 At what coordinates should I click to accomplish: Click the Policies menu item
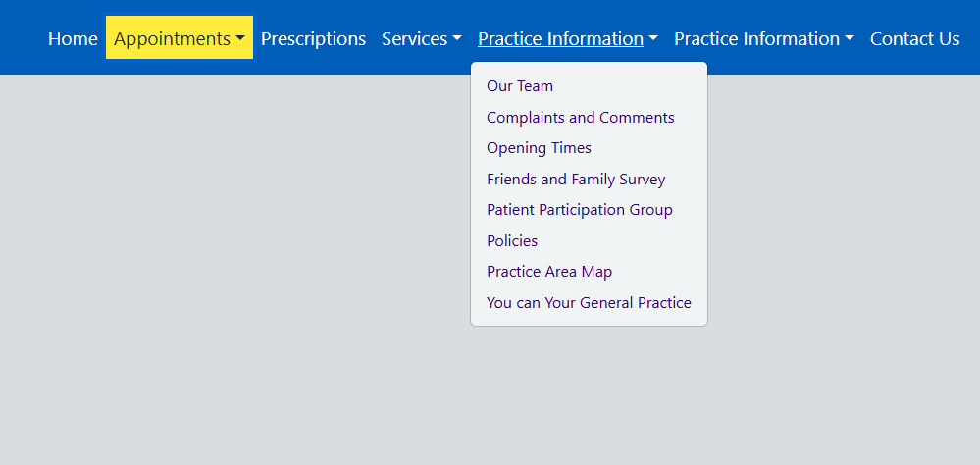pyautogui.click(x=512, y=241)
